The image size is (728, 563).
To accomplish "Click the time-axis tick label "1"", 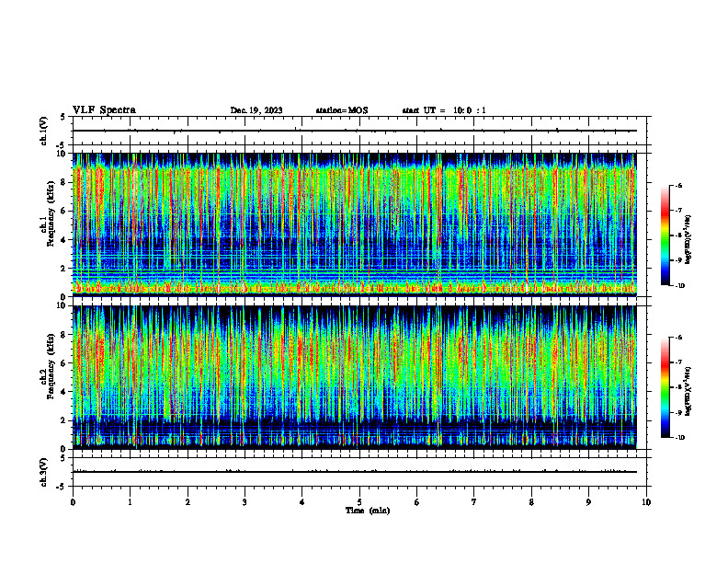I will [130, 502].
